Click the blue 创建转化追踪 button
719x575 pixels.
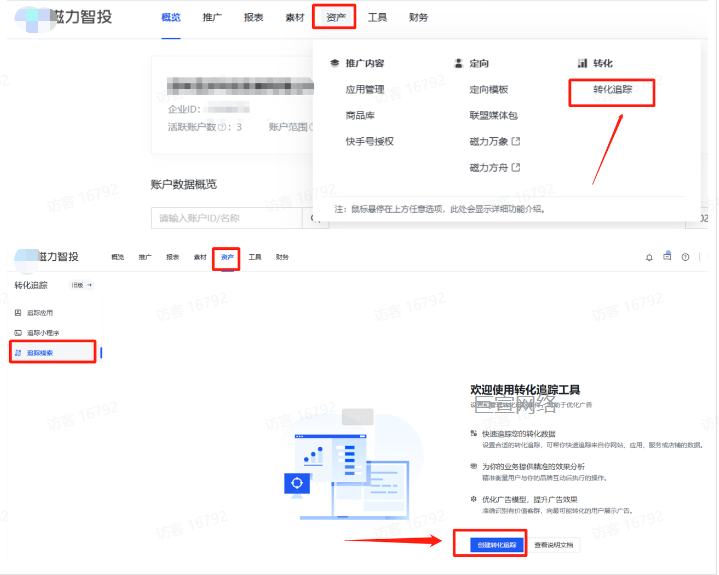coord(498,545)
